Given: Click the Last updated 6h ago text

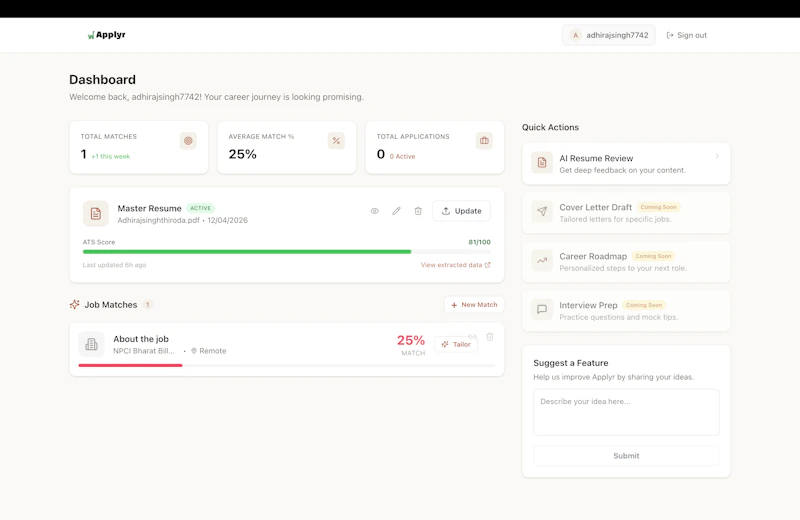Looking at the screenshot, I should click(x=114, y=265).
